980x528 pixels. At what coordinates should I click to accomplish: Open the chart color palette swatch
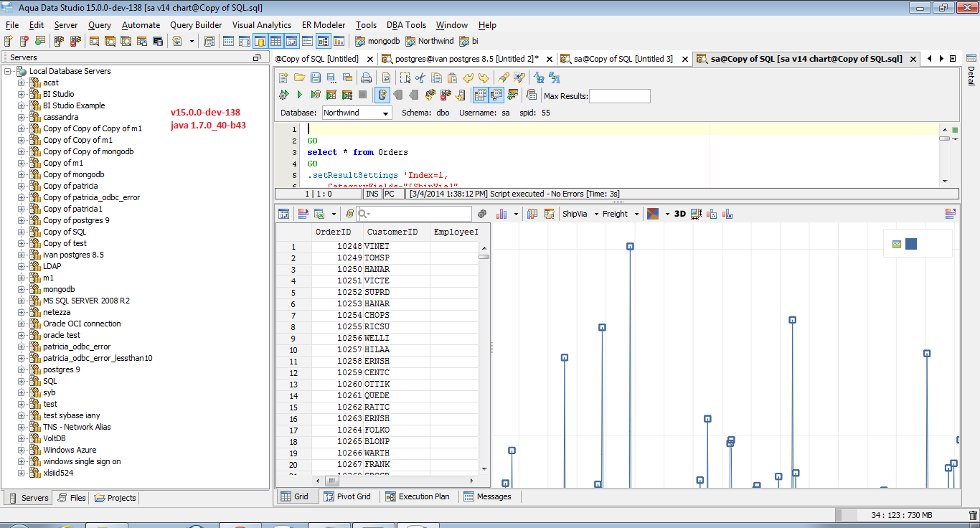pyautogui.click(x=653, y=214)
